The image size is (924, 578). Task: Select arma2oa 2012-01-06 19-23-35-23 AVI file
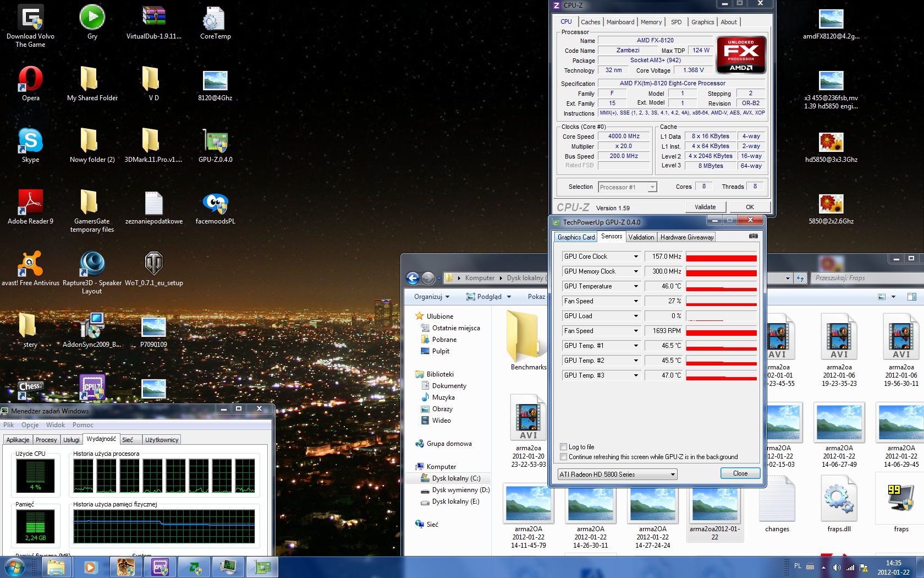point(839,351)
